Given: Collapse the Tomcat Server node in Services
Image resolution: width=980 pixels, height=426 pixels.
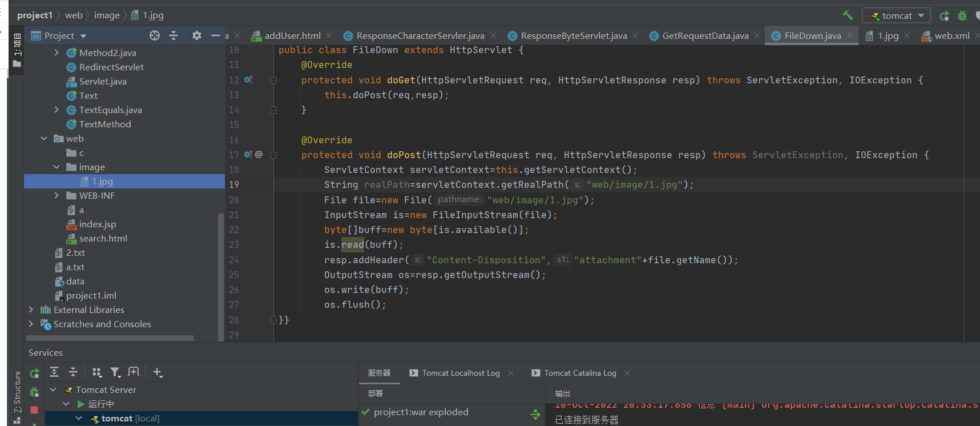Looking at the screenshot, I should (53, 389).
